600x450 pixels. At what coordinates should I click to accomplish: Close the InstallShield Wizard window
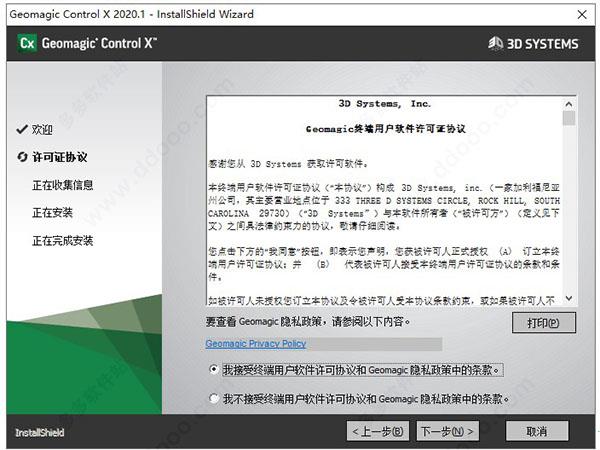[x=582, y=15]
